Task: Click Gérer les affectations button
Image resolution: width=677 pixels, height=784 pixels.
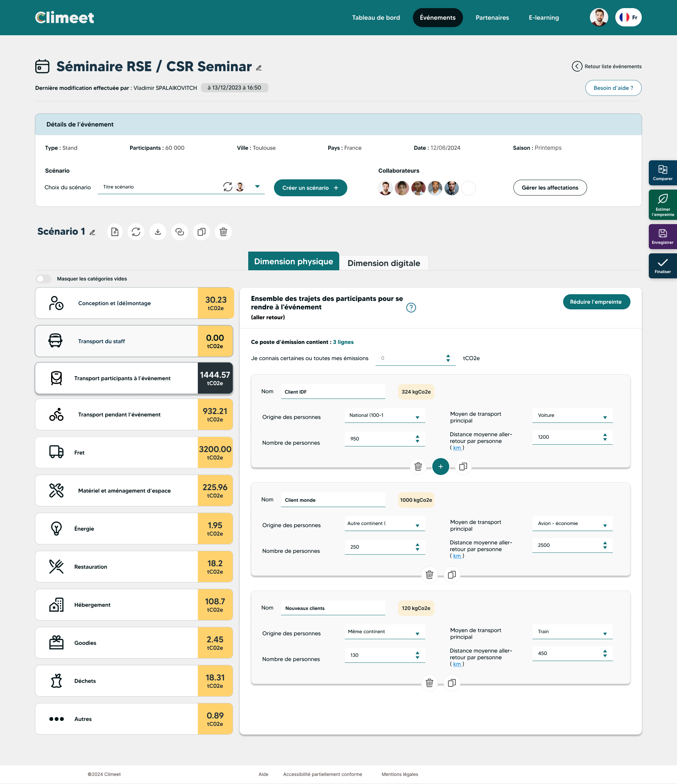Action: (x=549, y=188)
